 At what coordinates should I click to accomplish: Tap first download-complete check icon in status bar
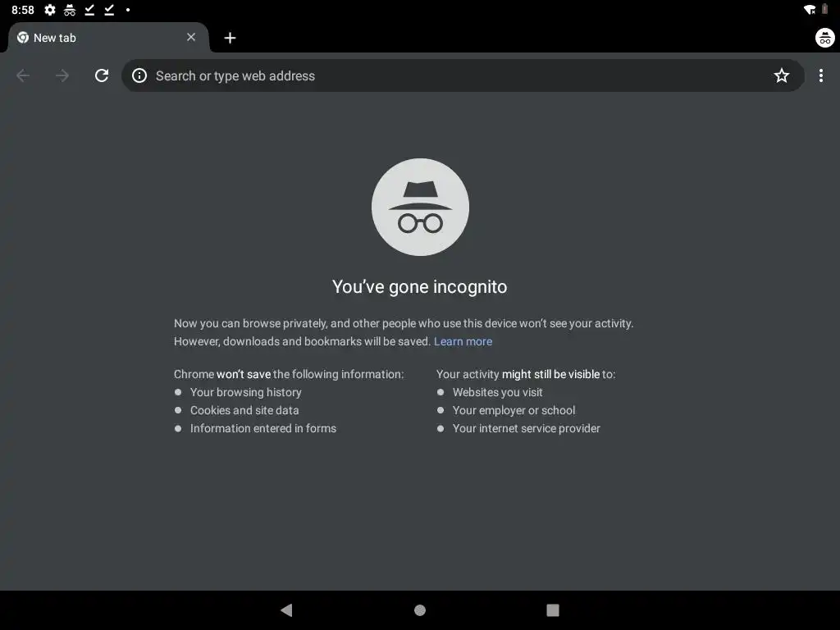tap(89, 10)
